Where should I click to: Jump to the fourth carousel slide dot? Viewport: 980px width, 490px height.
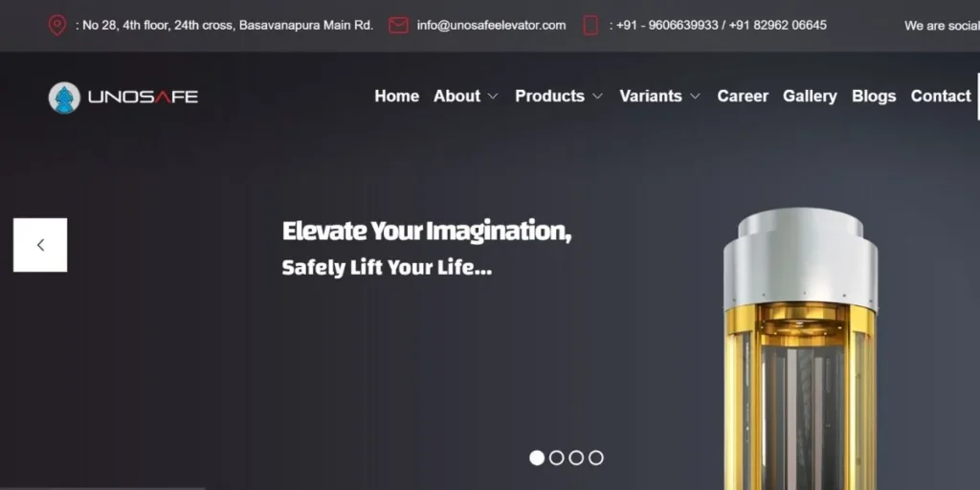[596, 457]
